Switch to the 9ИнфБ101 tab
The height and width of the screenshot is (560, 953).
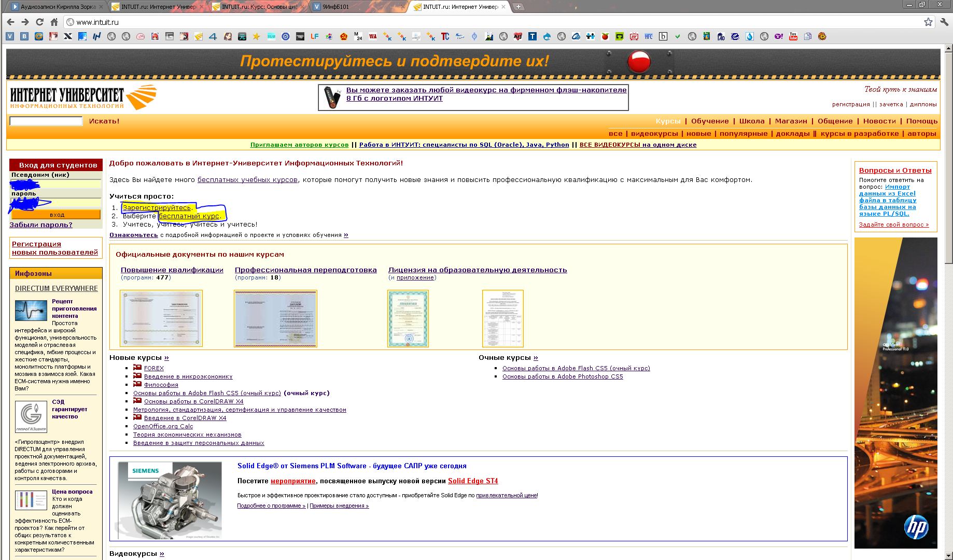358,7
